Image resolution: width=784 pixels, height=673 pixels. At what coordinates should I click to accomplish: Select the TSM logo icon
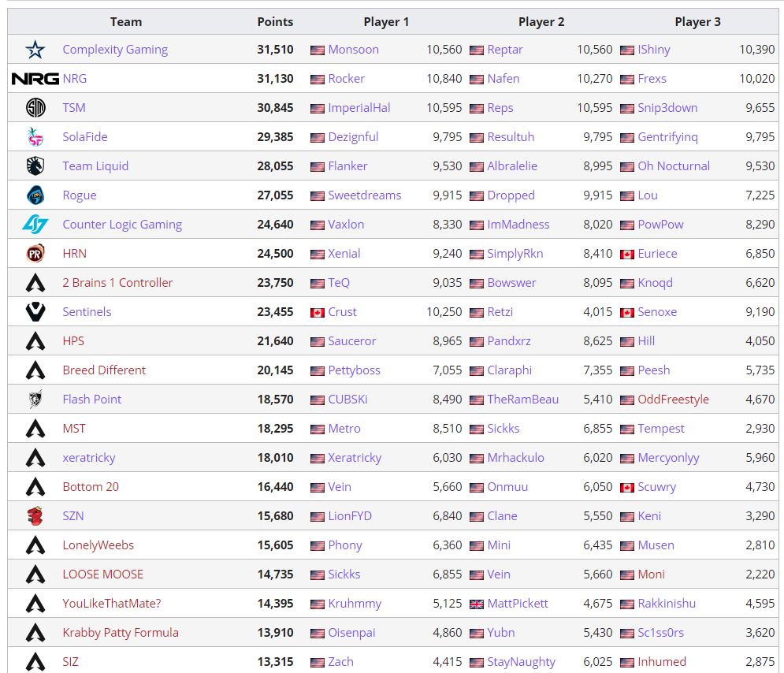(34, 107)
